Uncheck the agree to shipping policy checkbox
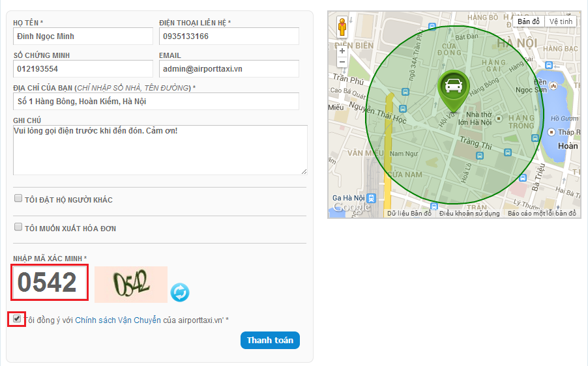Image resolution: width=588 pixels, height=366 pixels. (17, 318)
